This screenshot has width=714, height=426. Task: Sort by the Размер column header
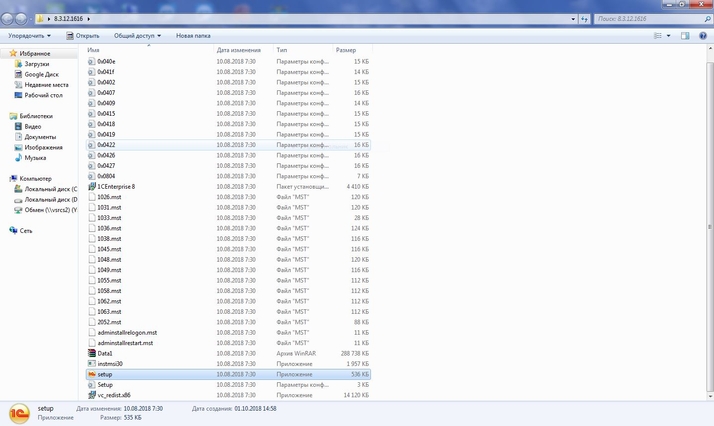pyautogui.click(x=346, y=49)
